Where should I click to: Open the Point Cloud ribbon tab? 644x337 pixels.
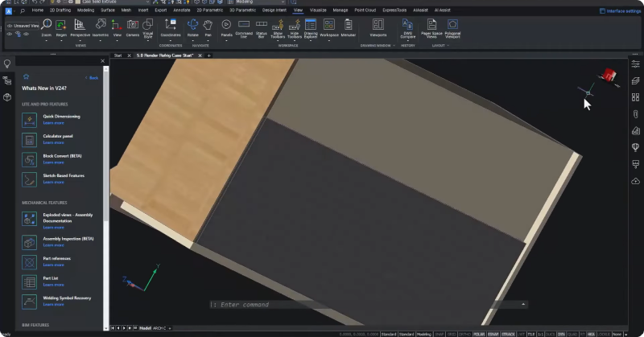pyautogui.click(x=365, y=10)
